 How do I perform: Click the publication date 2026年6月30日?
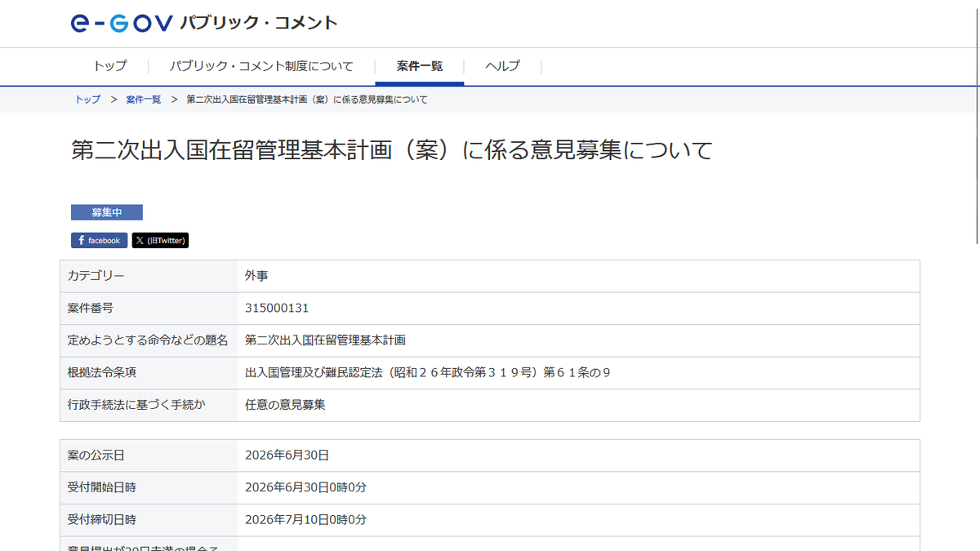[287, 455]
